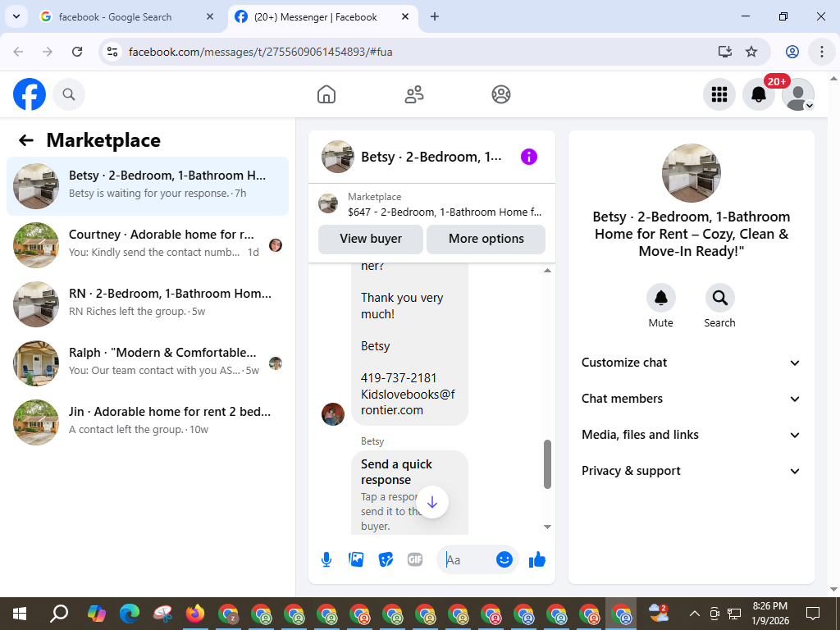
Task: Bookmark this page star icon
Action: (x=751, y=52)
